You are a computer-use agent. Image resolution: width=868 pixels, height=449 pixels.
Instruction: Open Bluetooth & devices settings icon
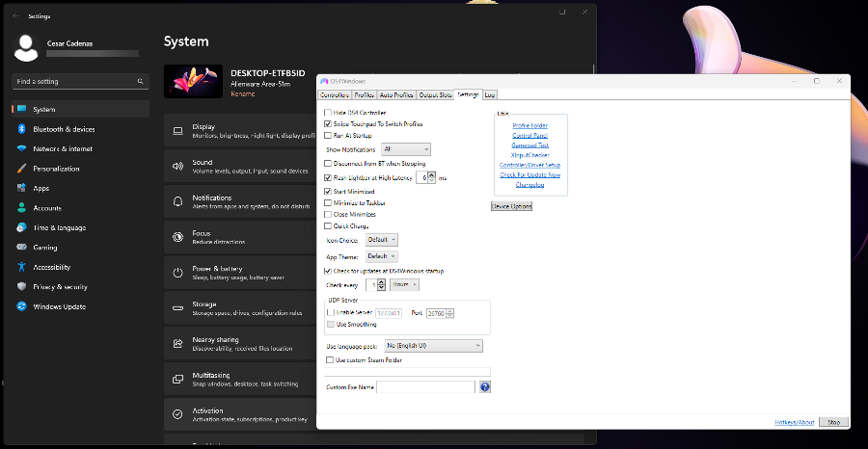tap(21, 129)
